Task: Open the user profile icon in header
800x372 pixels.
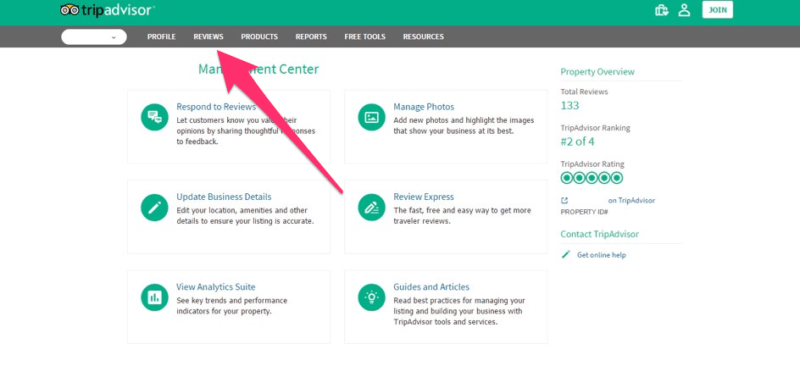Action: point(684,10)
